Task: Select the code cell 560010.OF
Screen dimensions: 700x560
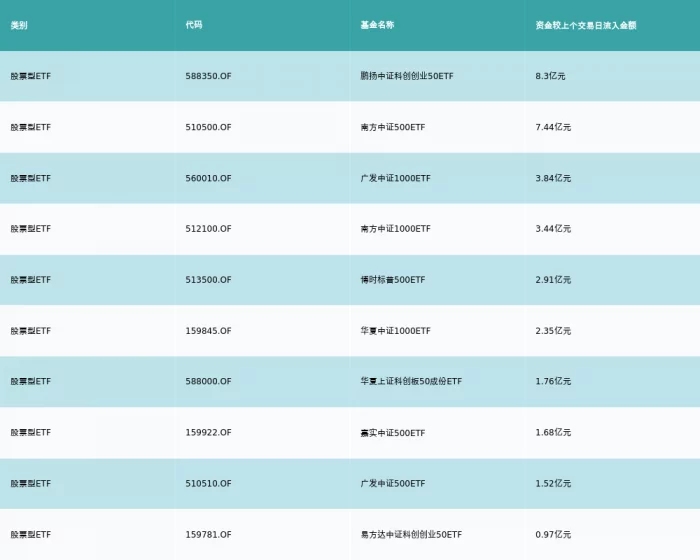Action: [x=208, y=178]
